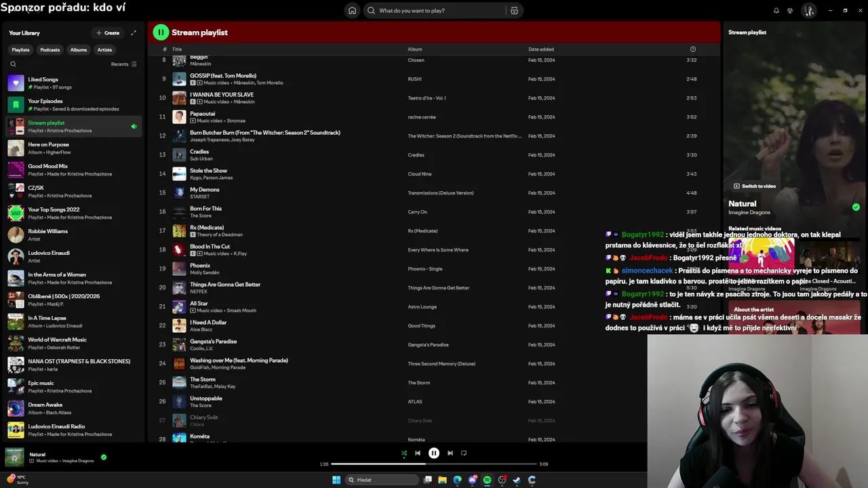Skip to the previous track
The width and height of the screenshot is (868, 488).
pyautogui.click(x=418, y=453)
